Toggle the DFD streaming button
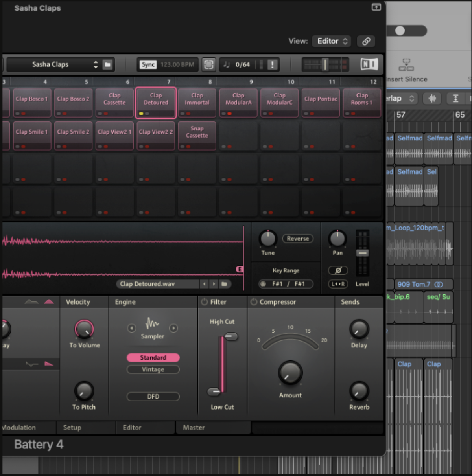The height and width of the screenshot is (476, 472). (x=153, y=397)
